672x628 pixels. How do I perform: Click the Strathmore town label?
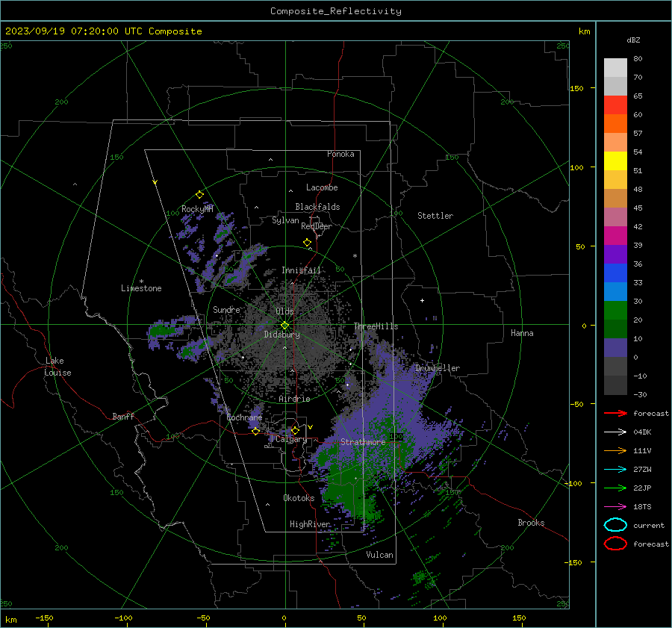click(x=363, y=442)
